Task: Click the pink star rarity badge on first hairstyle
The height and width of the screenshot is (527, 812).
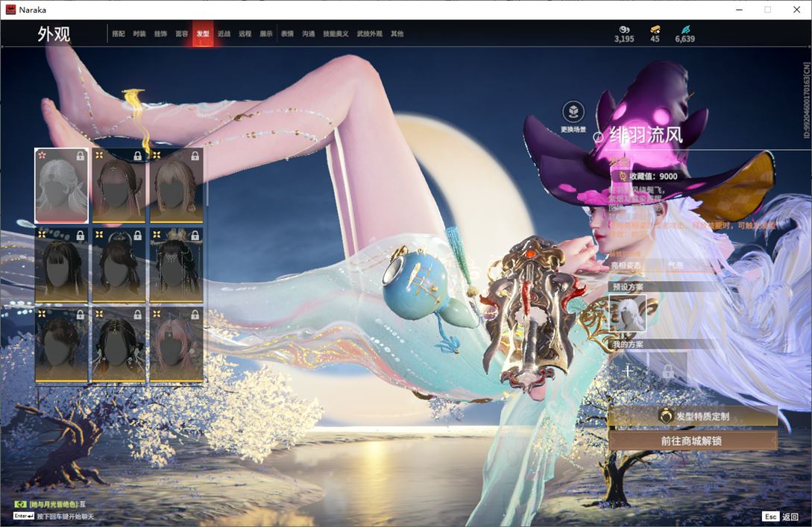Action: click(42, 155)
